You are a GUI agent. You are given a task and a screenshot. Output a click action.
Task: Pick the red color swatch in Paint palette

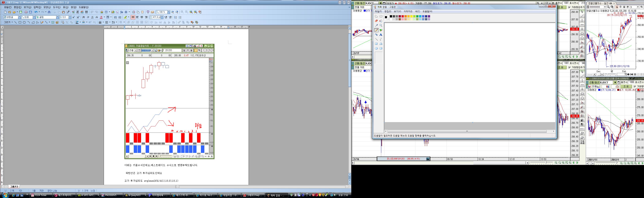click(x=403, y=16)
